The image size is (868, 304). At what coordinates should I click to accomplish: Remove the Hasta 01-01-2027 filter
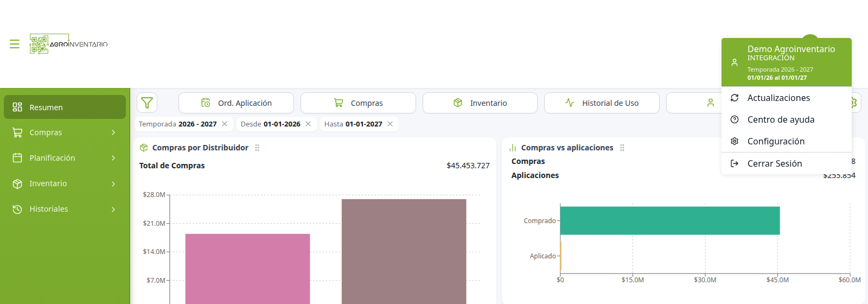coord(390,124)
